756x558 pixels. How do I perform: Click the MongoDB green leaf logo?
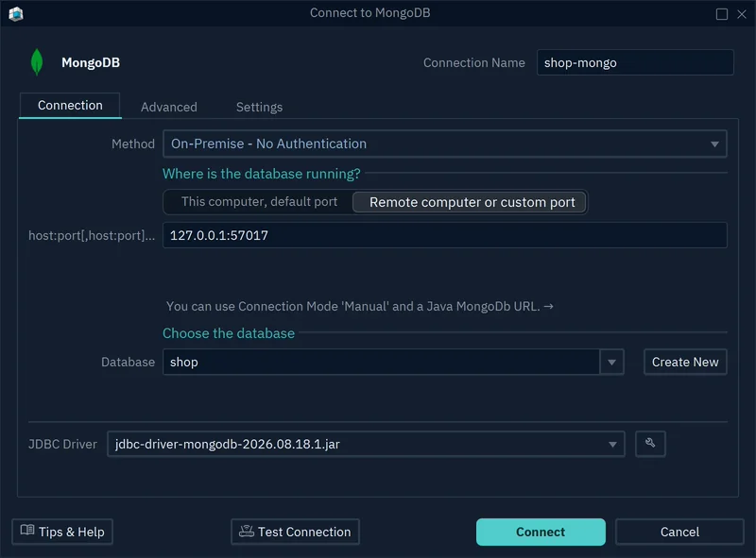37,62
